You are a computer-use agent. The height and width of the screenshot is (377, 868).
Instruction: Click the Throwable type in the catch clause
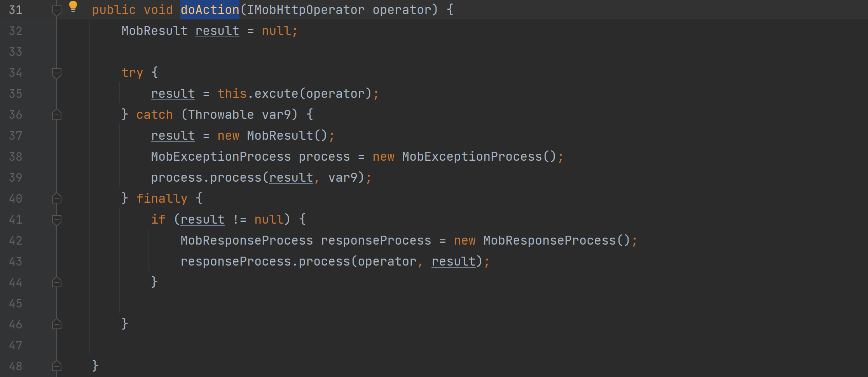[x=221, y=115]
